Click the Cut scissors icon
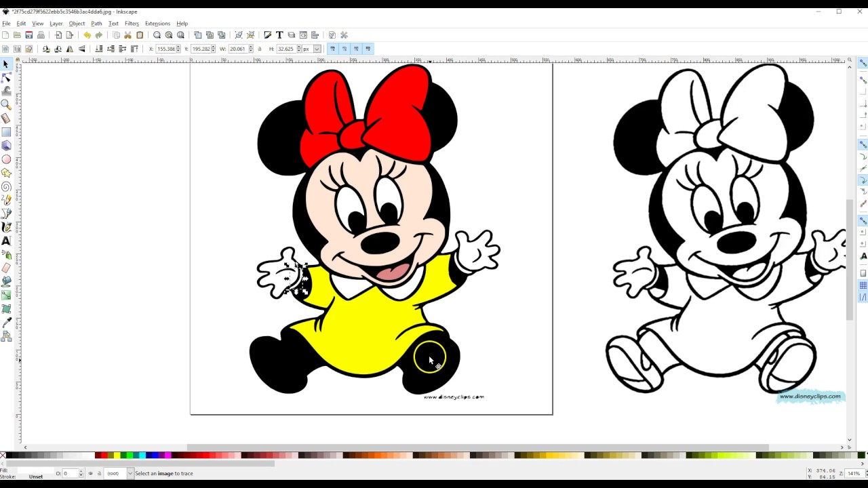This screenshot has width=868, height=488. click(x=127, y=35)
